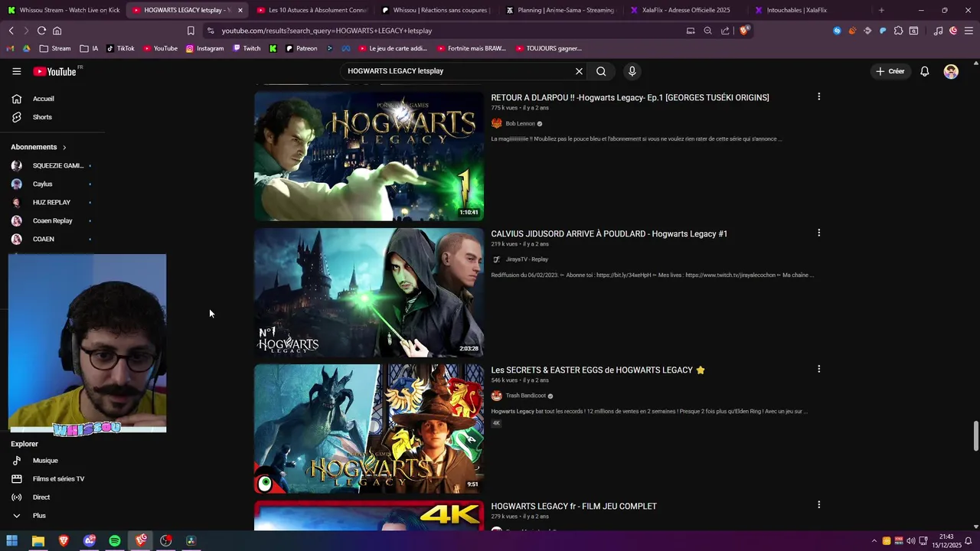Viewport: 980px width, 551px height.
Task: Open HUZ REPLAY subscription channel
Action: pos(52,202)
